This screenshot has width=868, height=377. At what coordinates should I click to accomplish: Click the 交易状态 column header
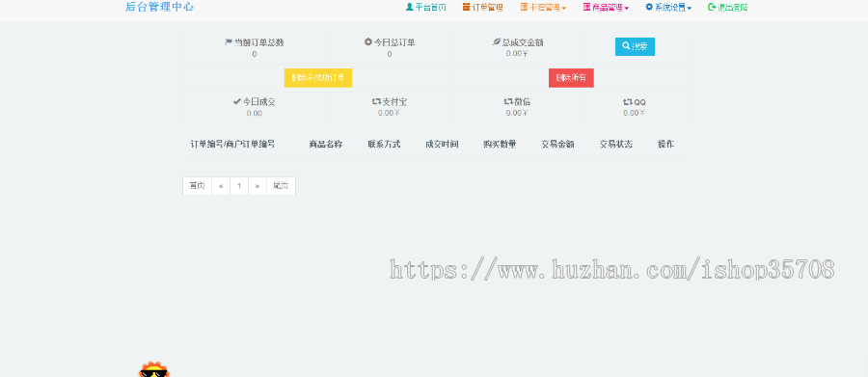pyautogui.click(x=616, y=145)
